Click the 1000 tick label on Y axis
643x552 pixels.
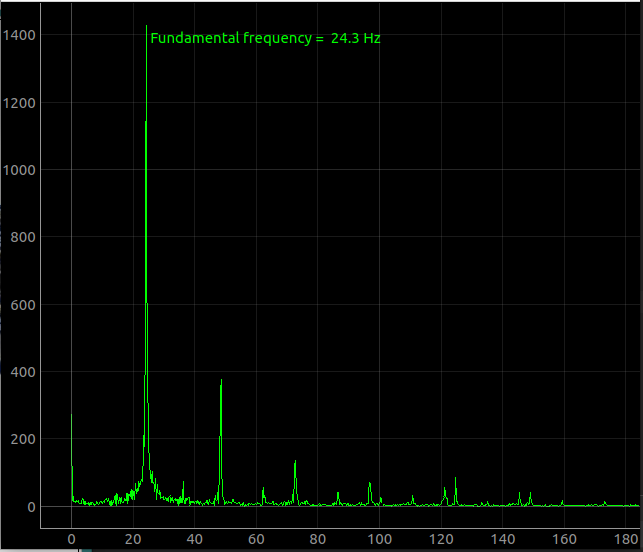20,170
